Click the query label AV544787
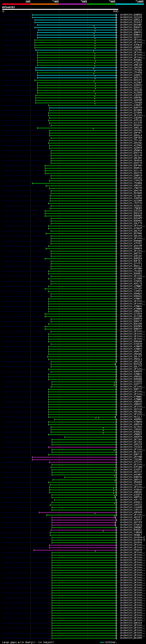The image size is (146, 644). (8, 8)
